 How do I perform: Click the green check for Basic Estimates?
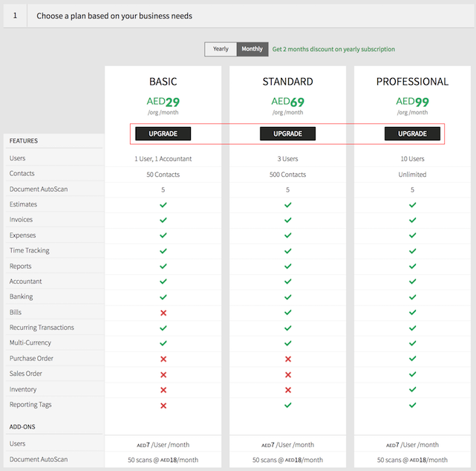pyautogui.click(x=163, y=204)
